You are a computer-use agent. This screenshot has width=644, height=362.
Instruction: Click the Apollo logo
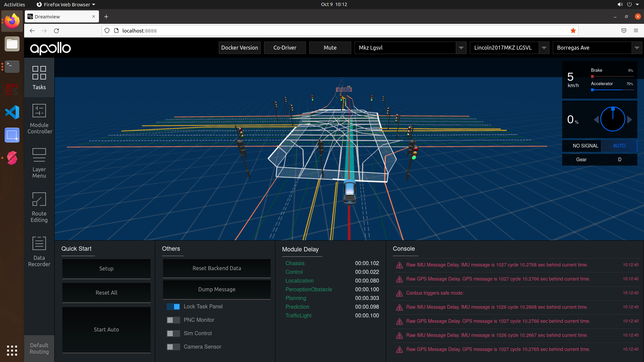[x=50, y=48]
